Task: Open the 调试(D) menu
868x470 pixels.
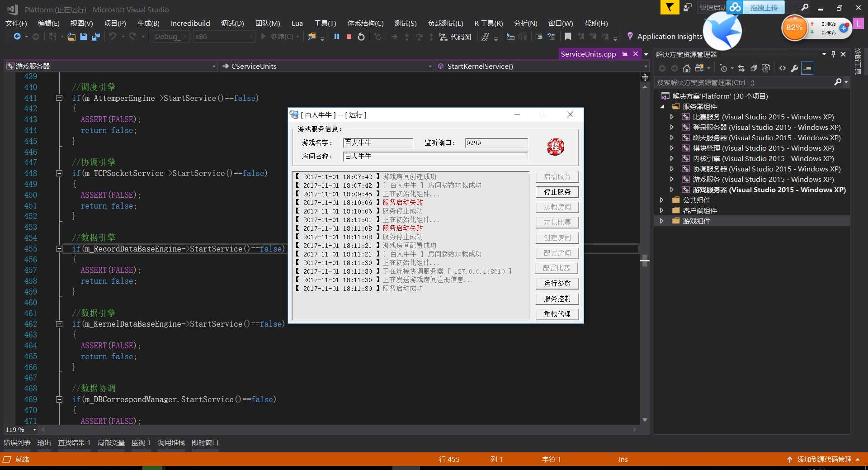Action: click(x=232, y=23)
